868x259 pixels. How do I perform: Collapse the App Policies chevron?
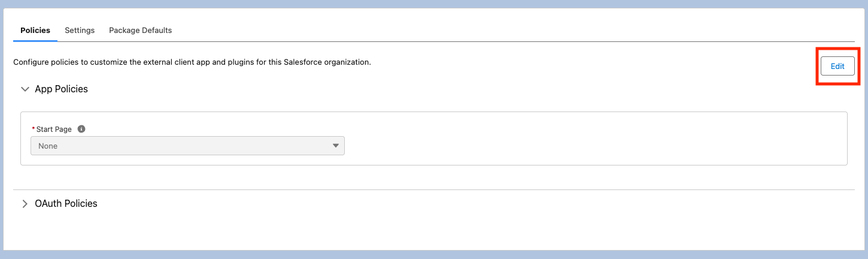(25, 89)
